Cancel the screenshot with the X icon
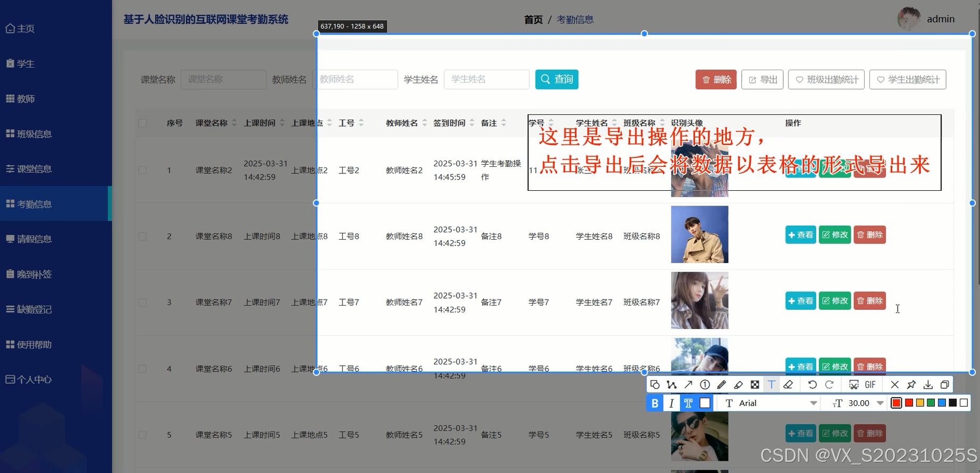The image size is (980, 473). [x=895, y=385]
